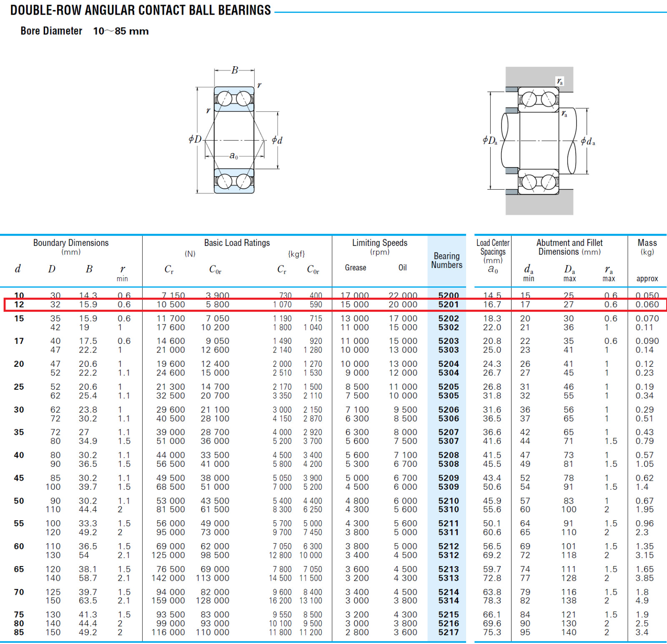
Task: Click the "DOUBLE-ROW ANGULAR CONTACT BALL BEARINGS" title
Action: (x=140, y=10)
